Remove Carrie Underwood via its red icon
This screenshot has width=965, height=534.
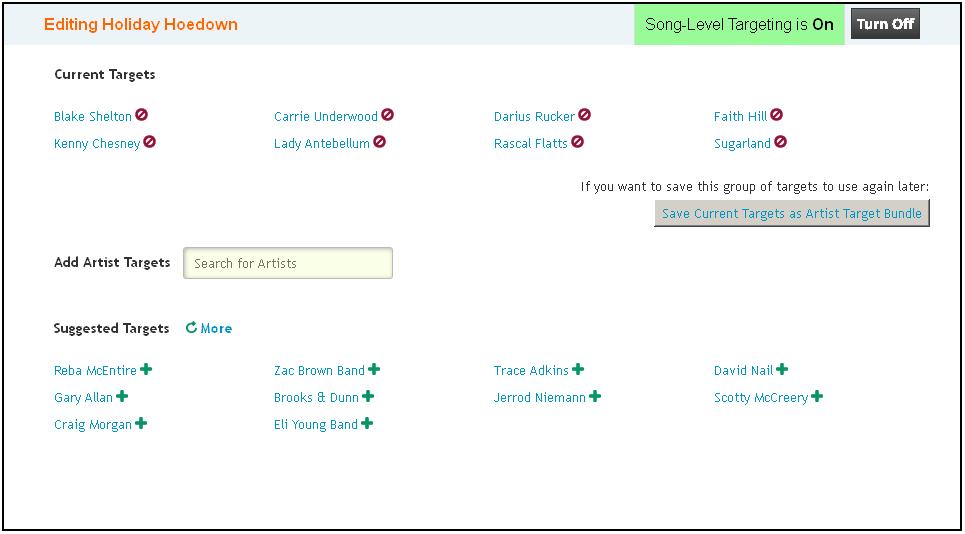pyautogui.click(x=387, y=114)
